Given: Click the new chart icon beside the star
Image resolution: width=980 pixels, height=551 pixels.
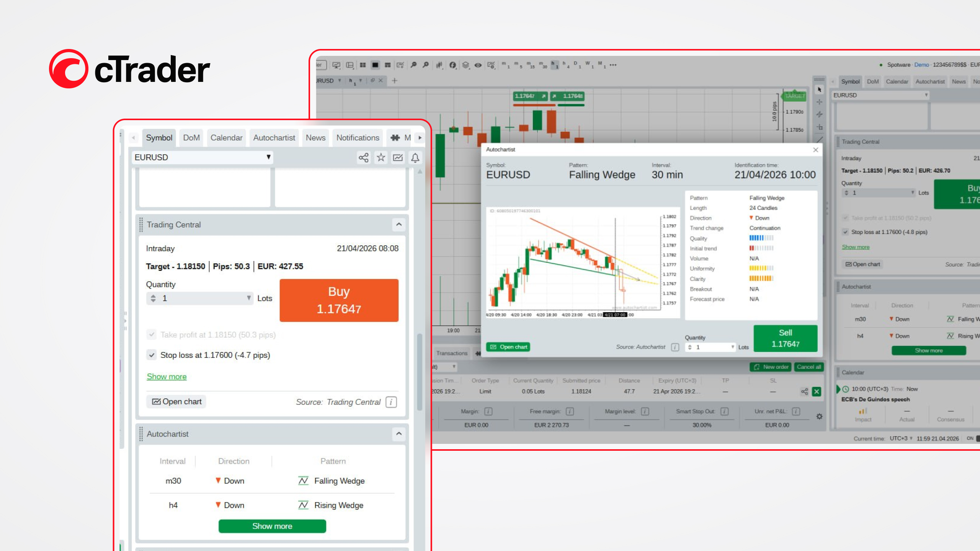Looking at the screenshot, I should pos(398,157).
